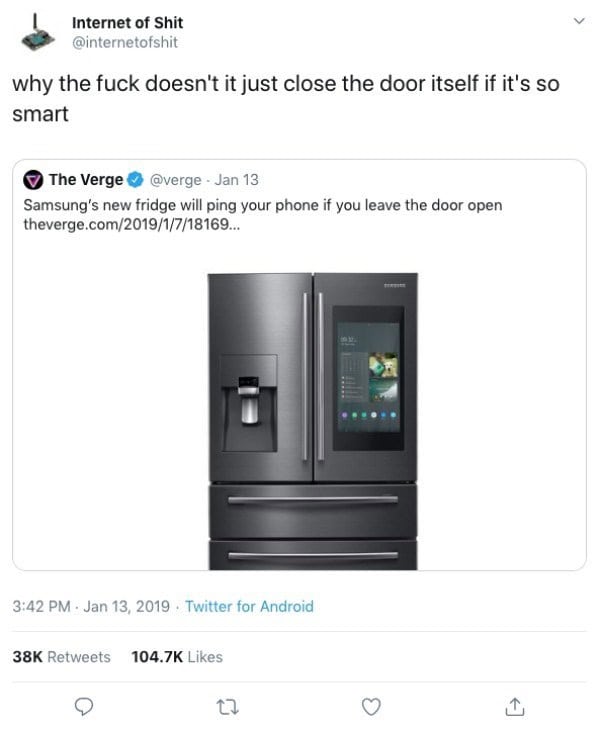Open the share upload icon
The width and height of the screenshot is (600, 729).
pyautogui.click(x=514, y=706)
